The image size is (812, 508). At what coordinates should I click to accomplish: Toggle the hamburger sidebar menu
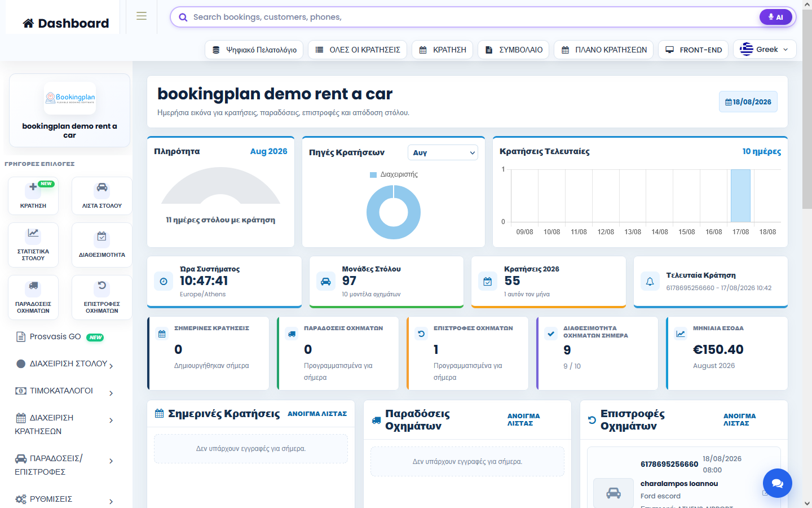pyautogui.click(x=142, y=16)
